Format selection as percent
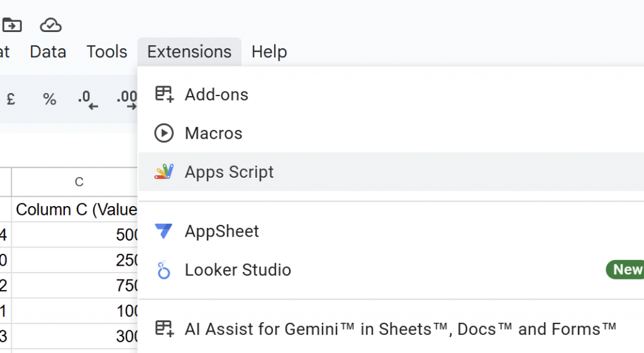This screenshot has width=644, height=353. (50, 99)
